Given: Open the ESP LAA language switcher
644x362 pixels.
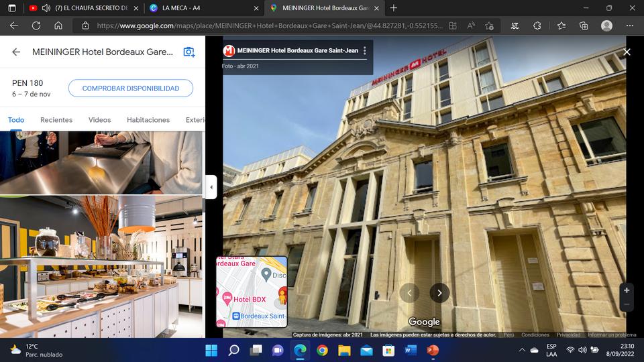Looking at the screenshot, I should [551, 350].
